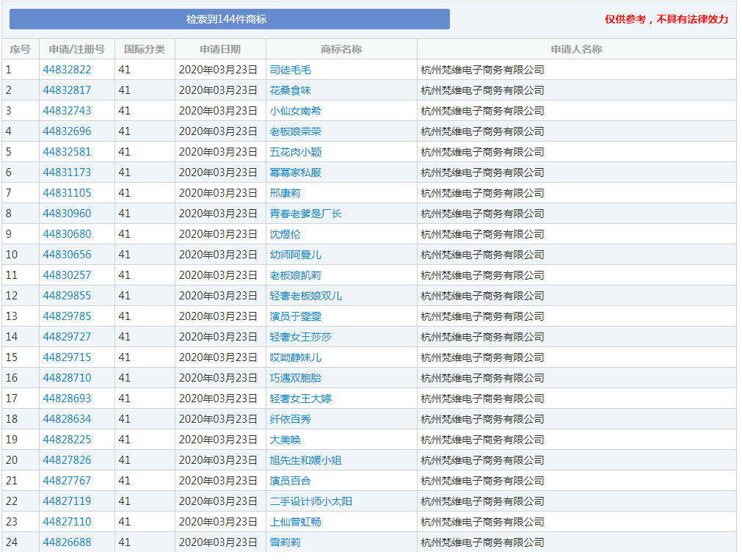This screenshot has height=560, width=742.
Task: View trademark 邢康莉
Action: tap(285, 193)
